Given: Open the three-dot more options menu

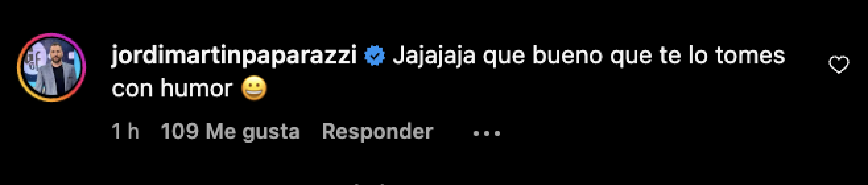Looking at the screenshot, I should coord(487,133).
